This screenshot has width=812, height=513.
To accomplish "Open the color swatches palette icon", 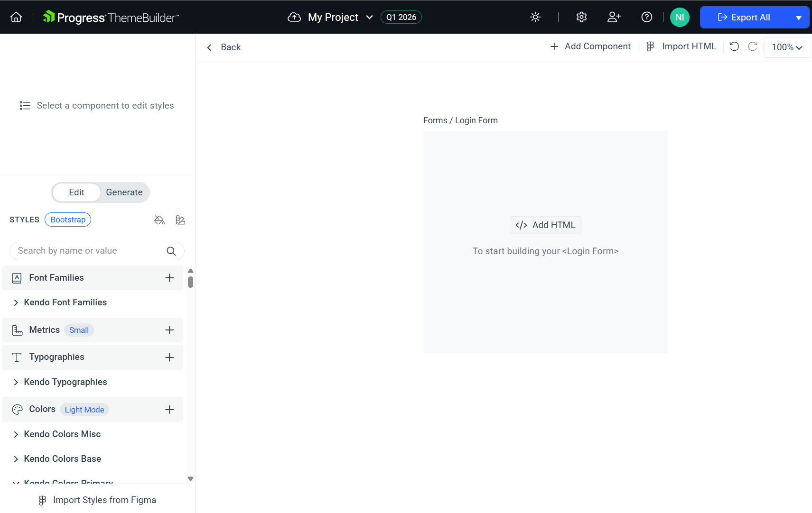I will coord(180,220).
